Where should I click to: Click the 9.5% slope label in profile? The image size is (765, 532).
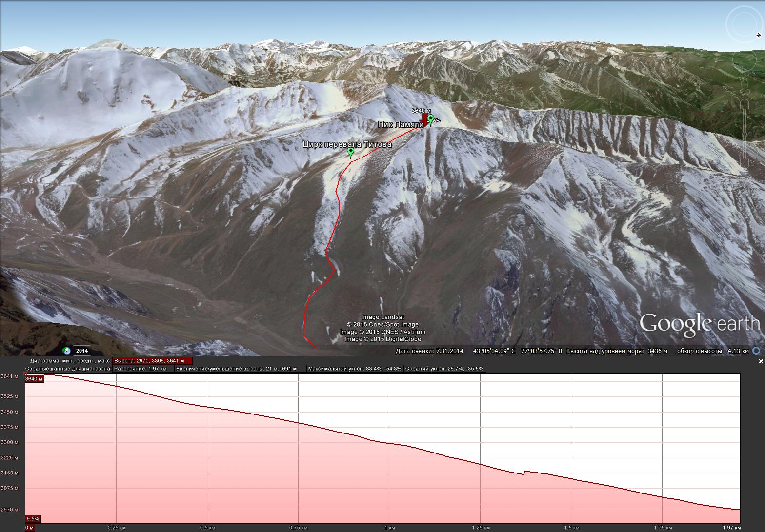(x=33, y=519)
